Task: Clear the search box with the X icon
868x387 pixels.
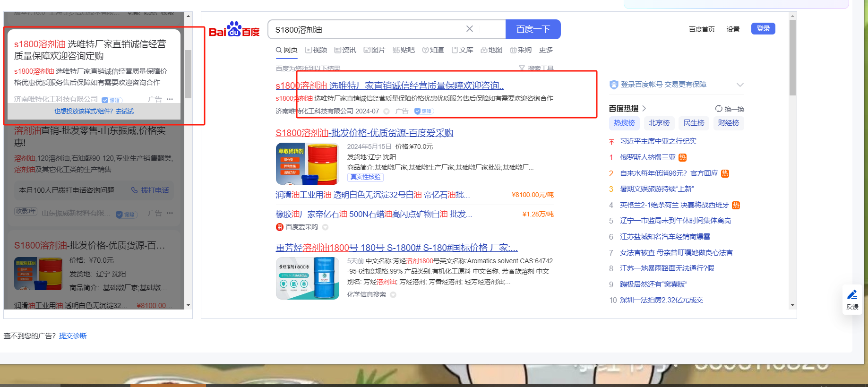Action: click(x=470, y=29)
